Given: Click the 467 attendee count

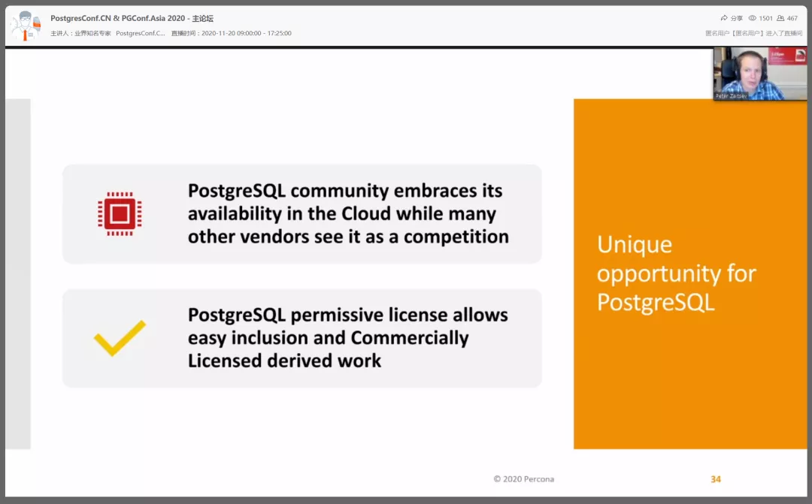Looking at the screenshot, I should pyautogui.click(x=792, y=18).
